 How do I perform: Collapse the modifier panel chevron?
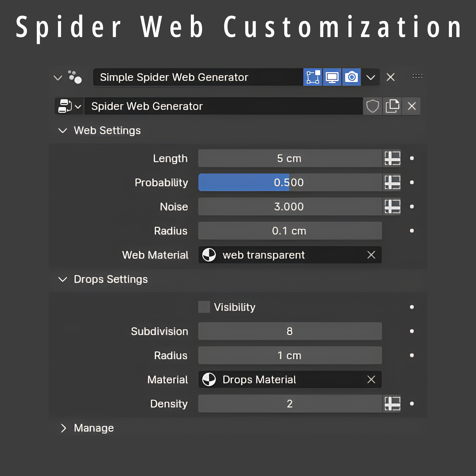pyautogui.click(x=58, y=78)
